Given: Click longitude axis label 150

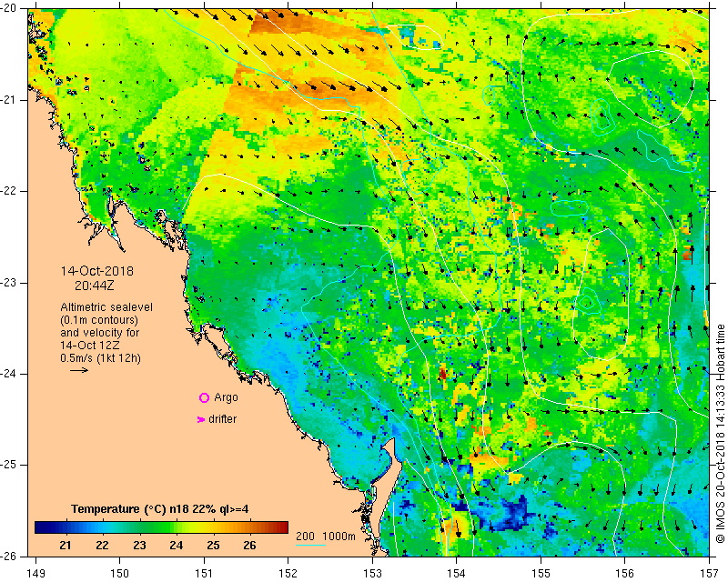Looking at the screenshot, I should point(120,573).
